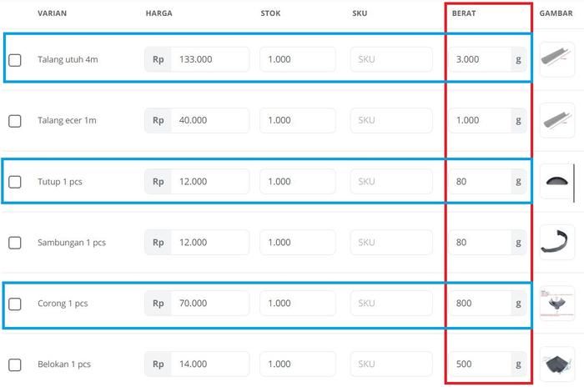Open the Talang ecer 1m variant image

(558, 120)
